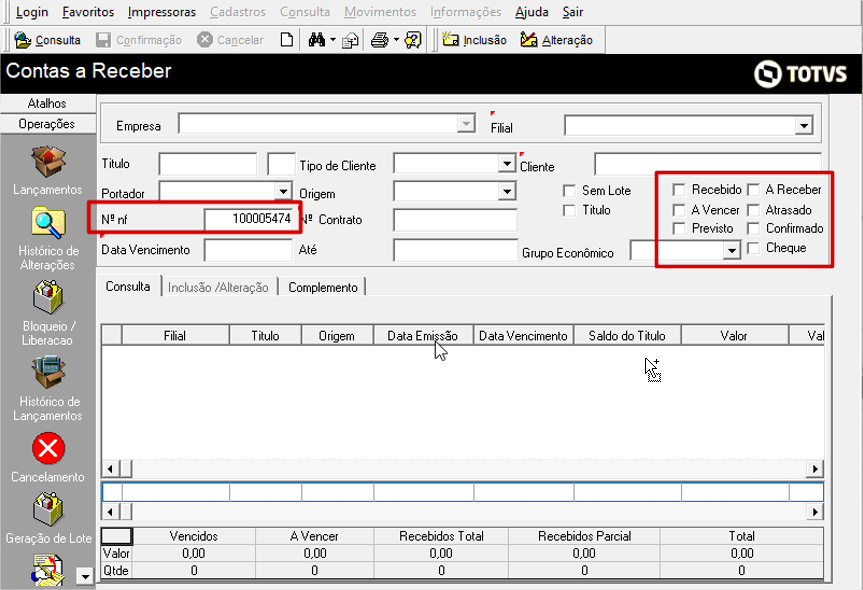The image size is (863, 590).
Task: Click upper grid scrollbar left arrow
Action: pyautogui.click(x=111, y=469)
